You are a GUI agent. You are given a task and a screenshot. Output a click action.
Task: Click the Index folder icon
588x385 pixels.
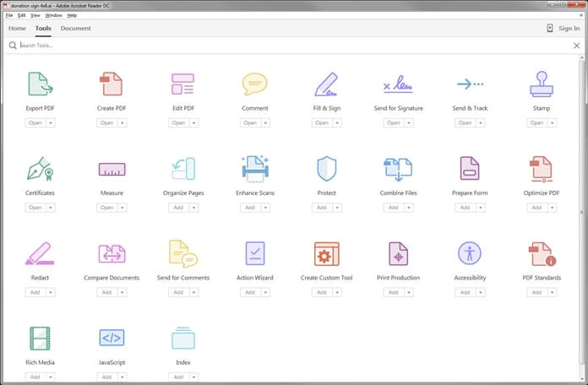point(183,338)
